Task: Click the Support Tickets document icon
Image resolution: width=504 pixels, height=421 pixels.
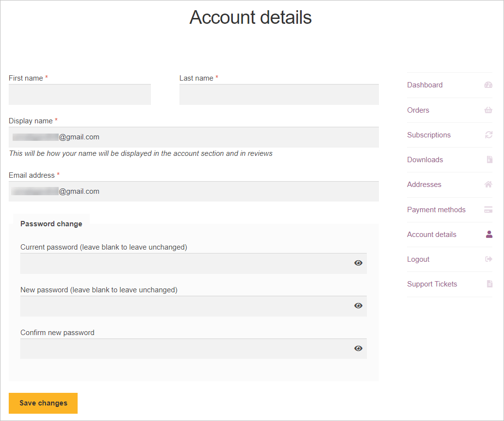Action: pos(488,284)
